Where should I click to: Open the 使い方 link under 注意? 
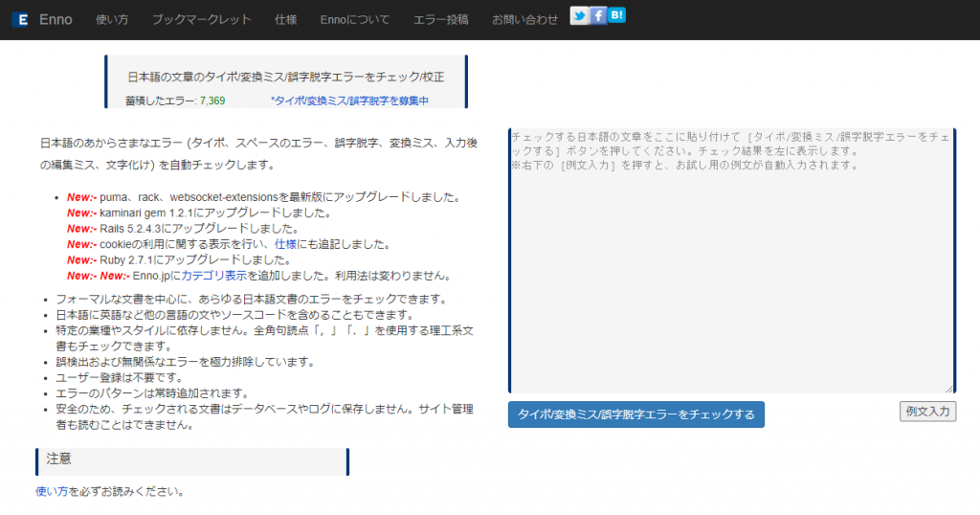[x=52, y=492]
